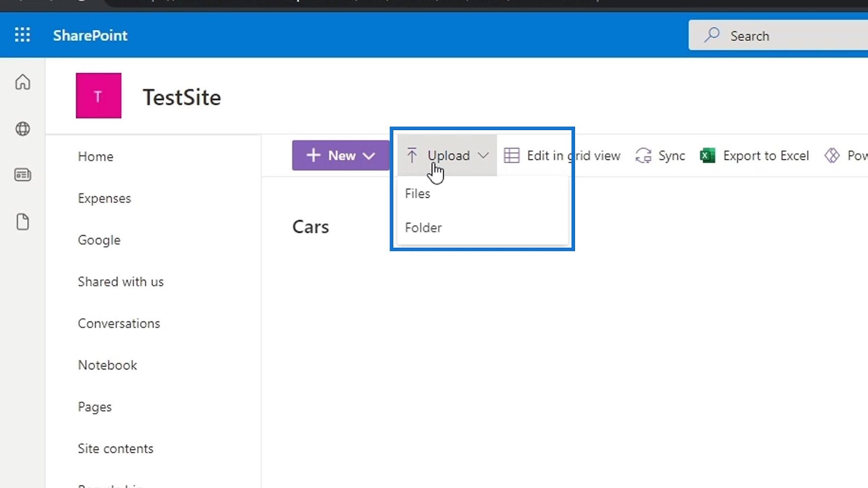
Task: Open the globe My sites icon
Action: pos(22,129)
